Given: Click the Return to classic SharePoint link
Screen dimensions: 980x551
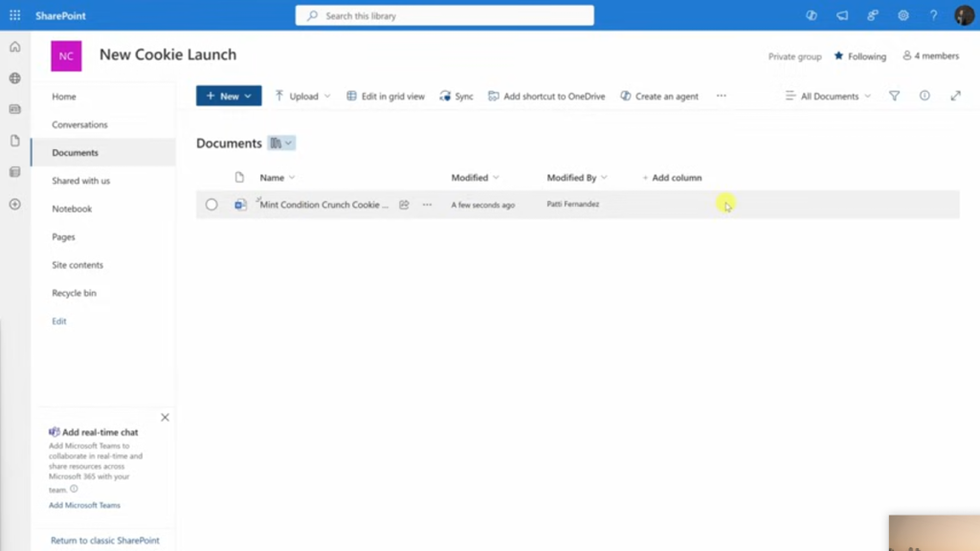Looking at the screenshot, I should [104, 540].
